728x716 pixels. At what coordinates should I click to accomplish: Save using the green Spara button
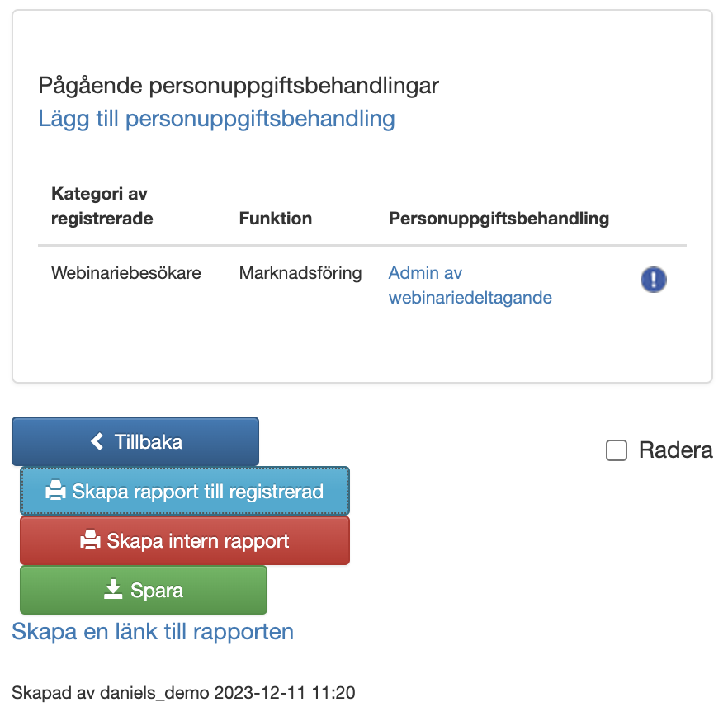point(144,590)
